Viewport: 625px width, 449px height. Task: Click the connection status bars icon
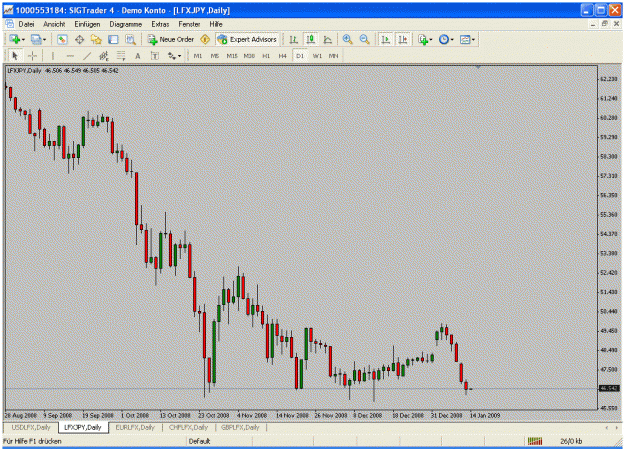point(535,441)
